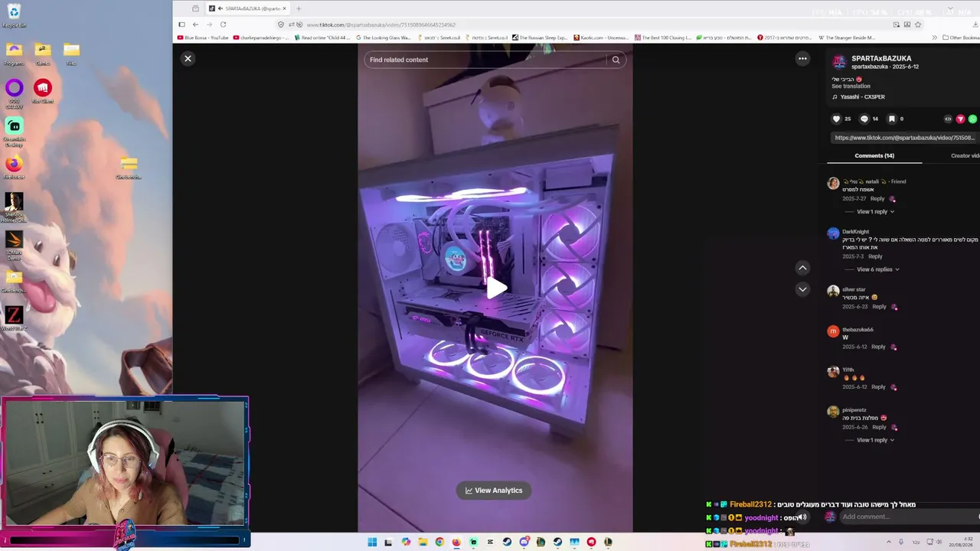
Task: Open the Yasashi - CXSPER sound link
Action: pyautogui.click(x=862, y=97)
